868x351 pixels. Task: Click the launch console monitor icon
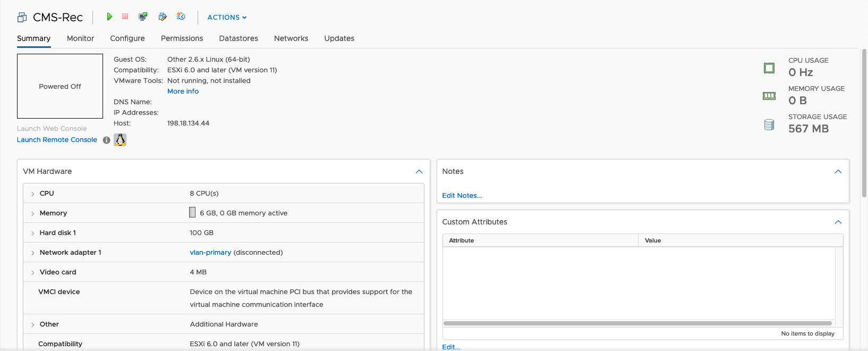pyautogui.click(x=143, y=17)
